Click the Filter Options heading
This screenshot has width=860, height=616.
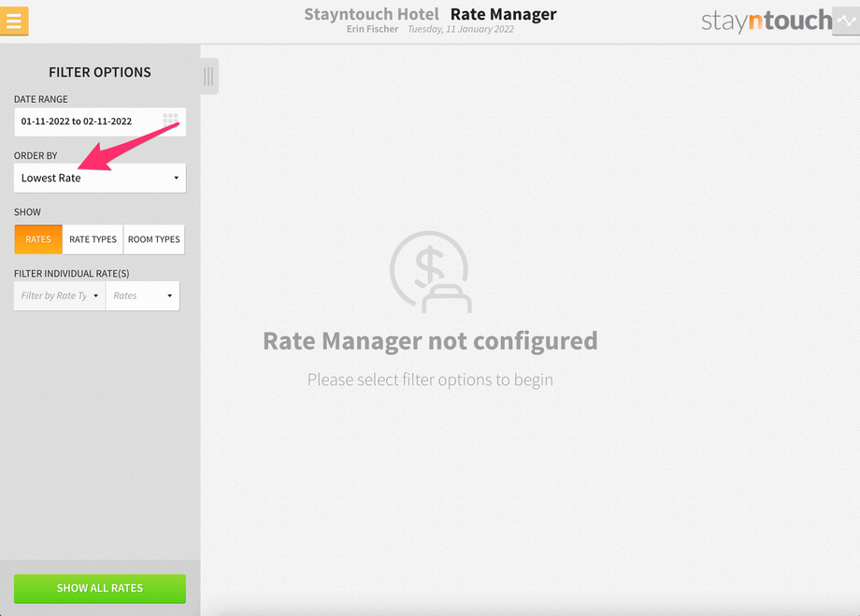[100, 72]
